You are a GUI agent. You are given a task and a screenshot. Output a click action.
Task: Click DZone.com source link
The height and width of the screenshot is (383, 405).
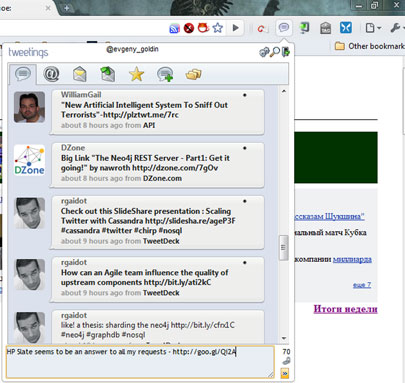pos(162,178)
